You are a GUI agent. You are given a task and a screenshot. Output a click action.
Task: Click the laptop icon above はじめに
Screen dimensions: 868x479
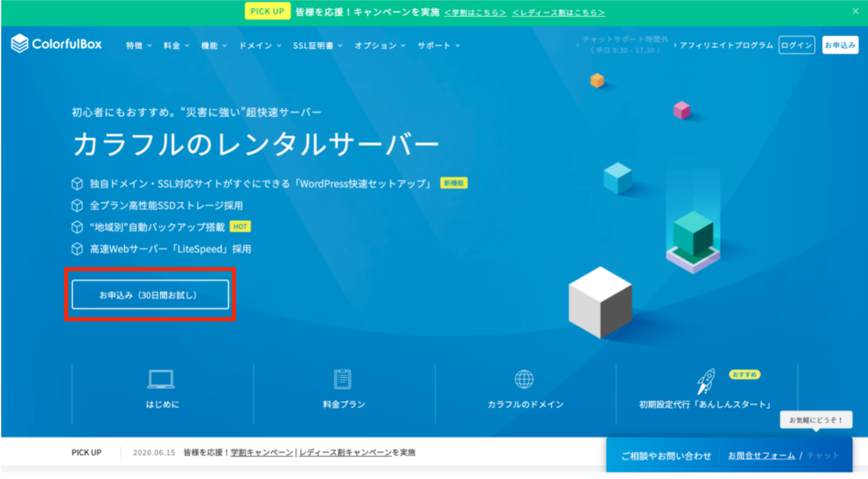[x=161, y=379]
